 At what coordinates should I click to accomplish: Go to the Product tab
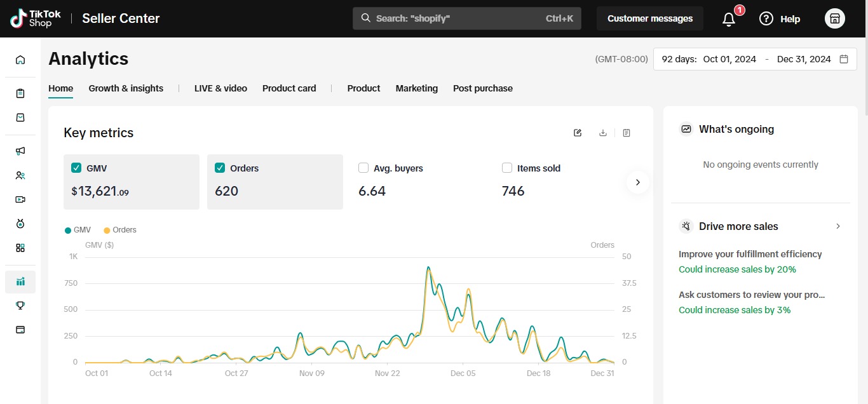pyautogui.click(x=363, y=88)
